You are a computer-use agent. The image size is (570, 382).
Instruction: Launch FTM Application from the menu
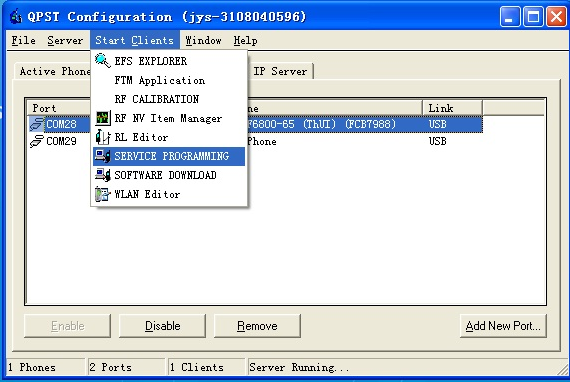(169, 80)
